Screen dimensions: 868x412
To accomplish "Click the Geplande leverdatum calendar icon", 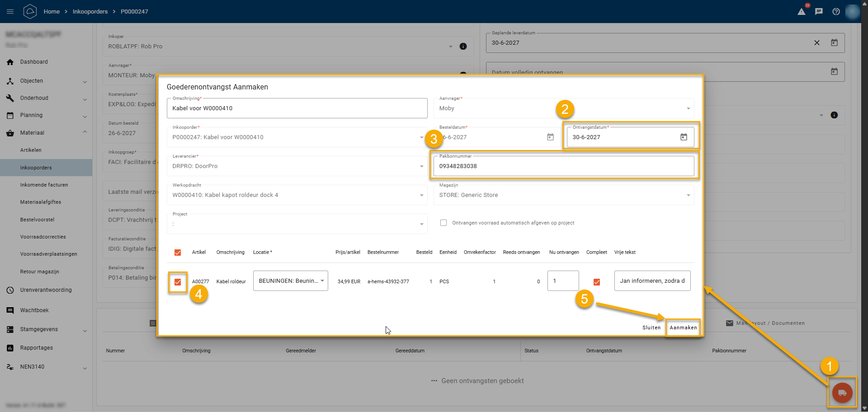I will click(834, 43).
